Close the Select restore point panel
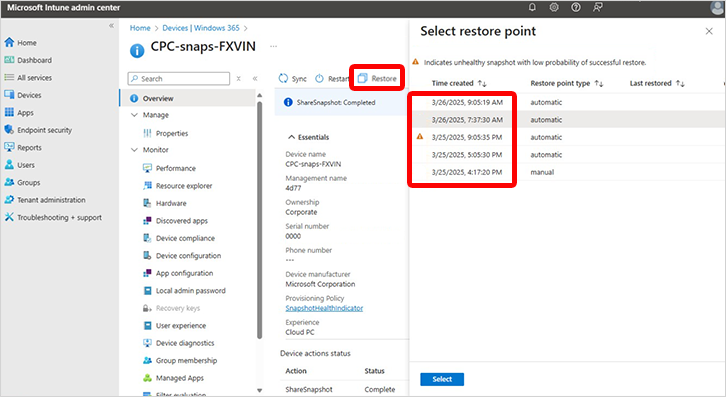The width and height of the screenshot is (726, 397). tap(709, 31)
